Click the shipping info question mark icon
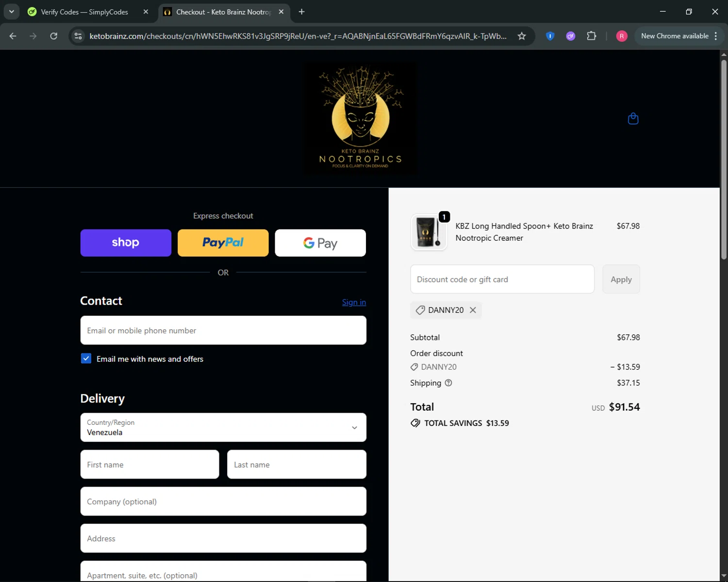Image resolution: width=728 pixels, height=582 pixels. point(448,383)
